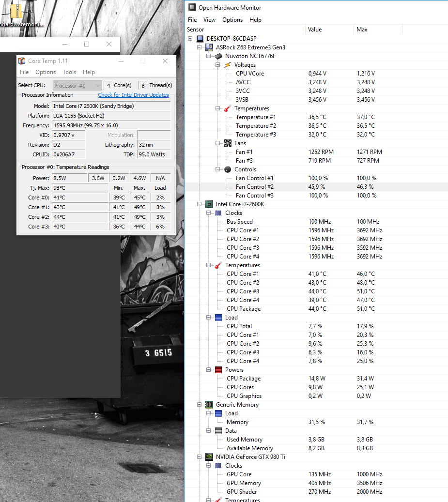
Task: Click the CPU Clocks waveform icon
Action: click(218, 213)
